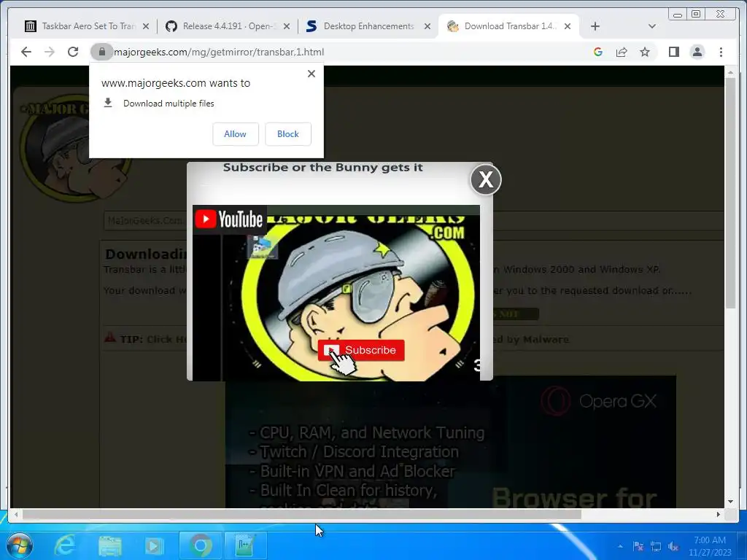The width and height of the screenshot is (747, 560).
Task: Block multiple file downloads
Action: [287, 134]
